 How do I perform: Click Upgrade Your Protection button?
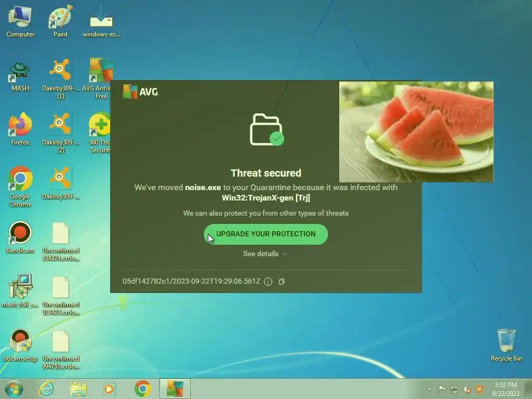265,234
